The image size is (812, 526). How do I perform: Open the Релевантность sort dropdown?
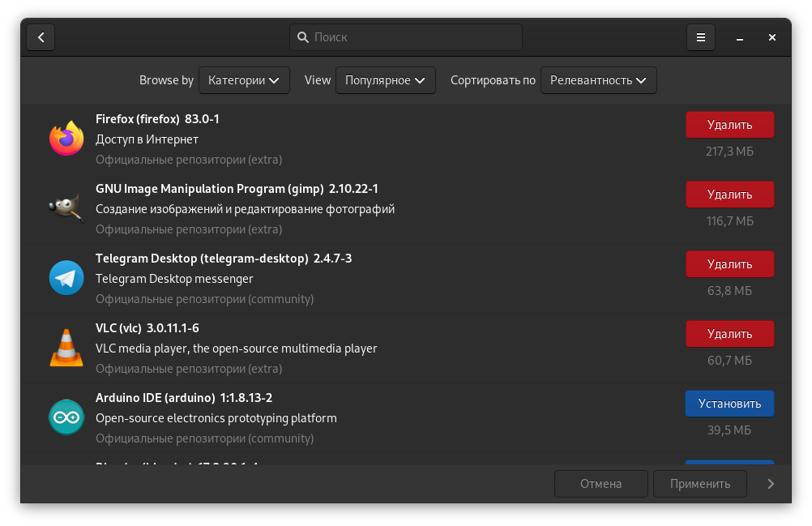[x=599, y=80]
